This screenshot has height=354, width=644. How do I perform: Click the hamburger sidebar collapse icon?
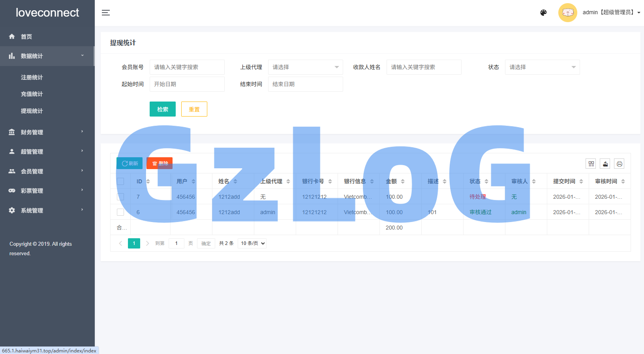pyautogui.click(x=106, y=13)
